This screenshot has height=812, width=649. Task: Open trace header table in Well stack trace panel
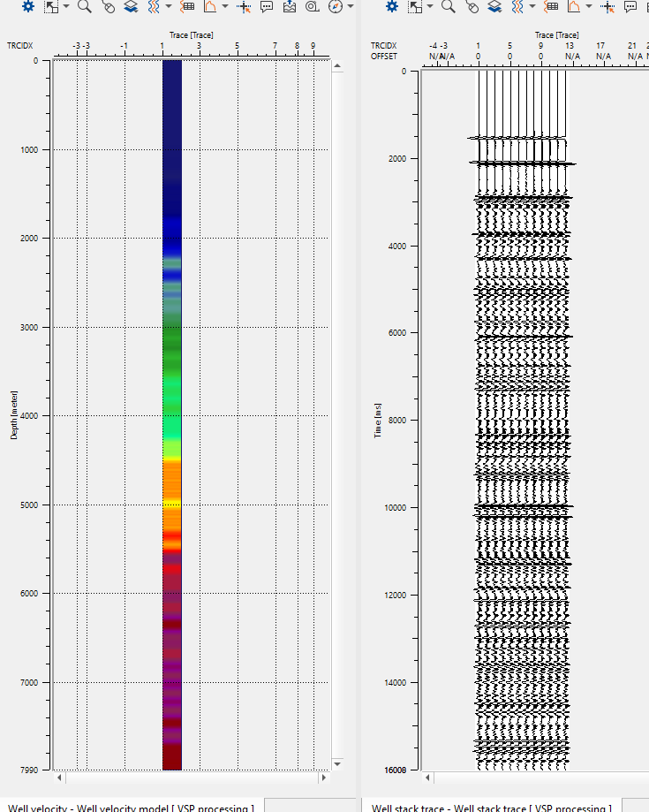coord(551,7)
